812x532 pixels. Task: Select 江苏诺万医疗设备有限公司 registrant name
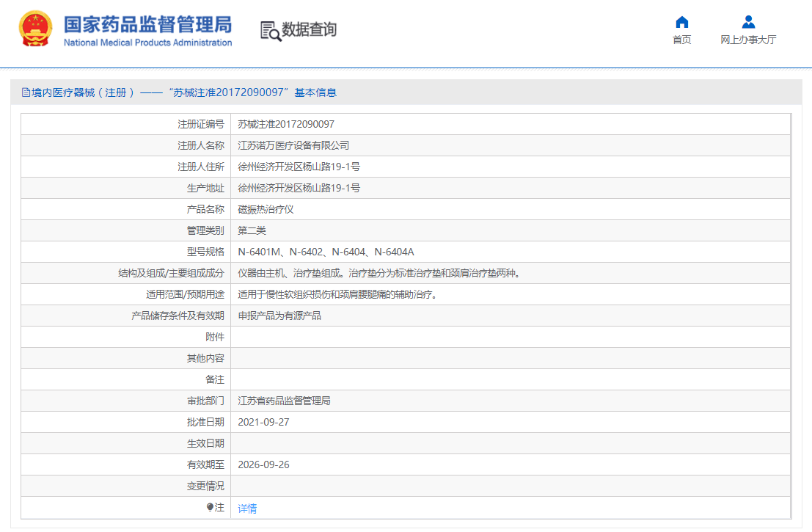(293, 145)
